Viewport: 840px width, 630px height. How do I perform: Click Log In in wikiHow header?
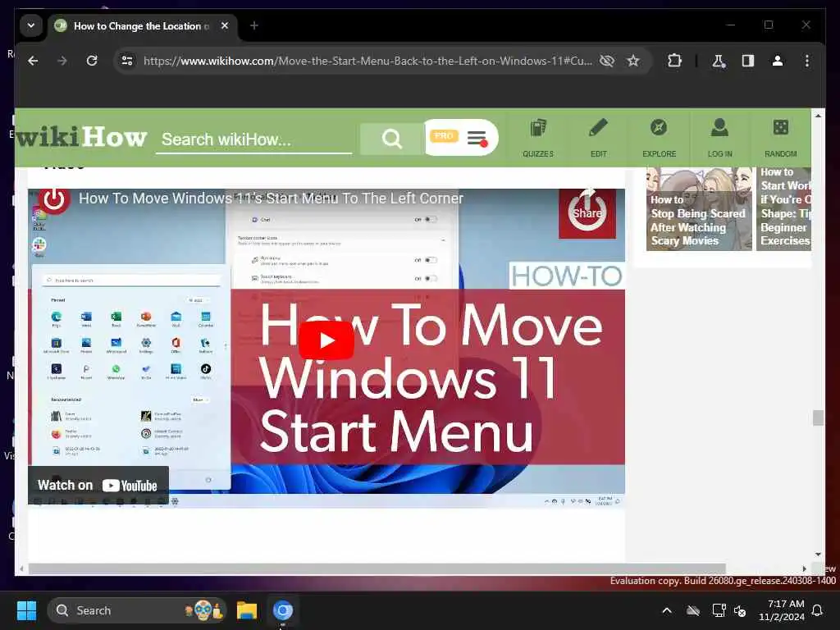click(x=719, y=138)
